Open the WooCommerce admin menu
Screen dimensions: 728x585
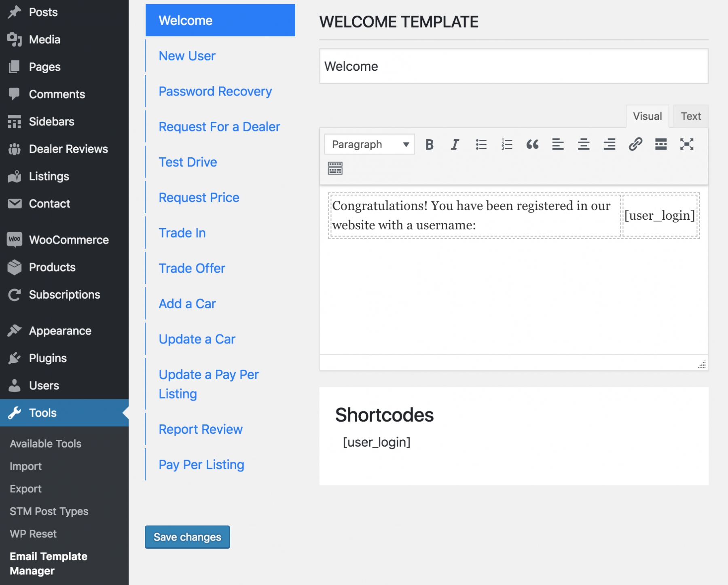(x=69, y=240)
